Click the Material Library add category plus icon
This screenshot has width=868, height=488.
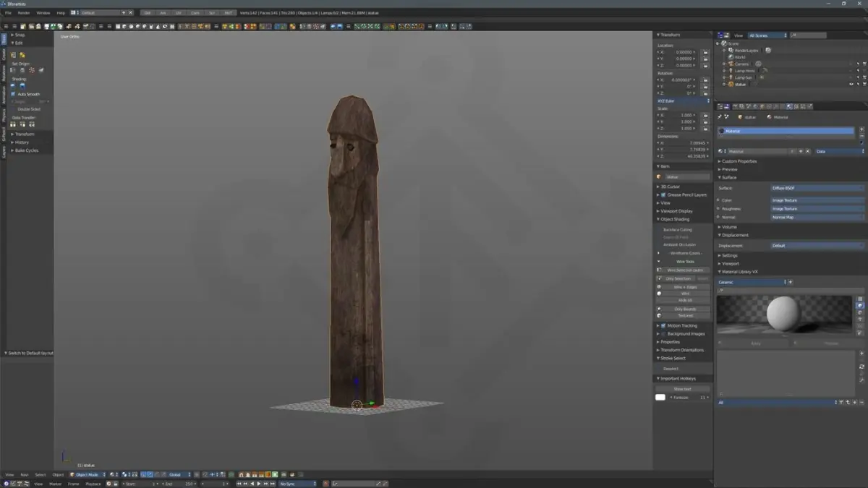(791, 282)
